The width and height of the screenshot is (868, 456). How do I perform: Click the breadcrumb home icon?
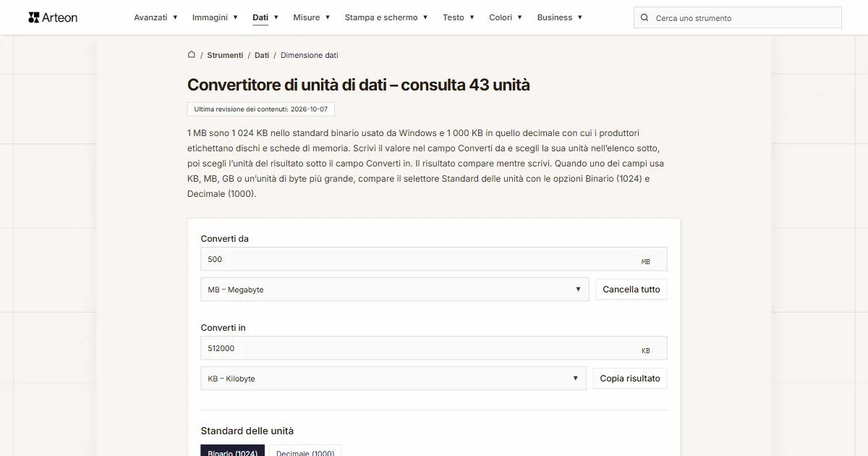(x=192, y=54)
